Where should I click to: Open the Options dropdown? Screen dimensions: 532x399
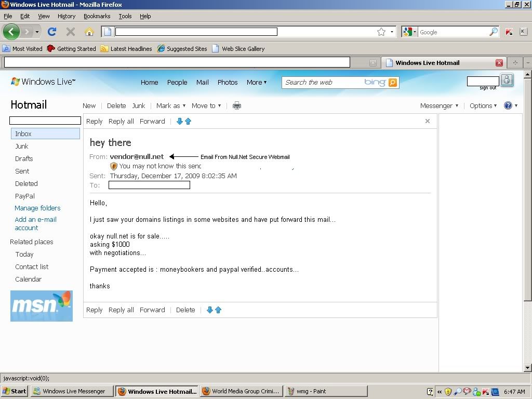click(x=483, y=106)
